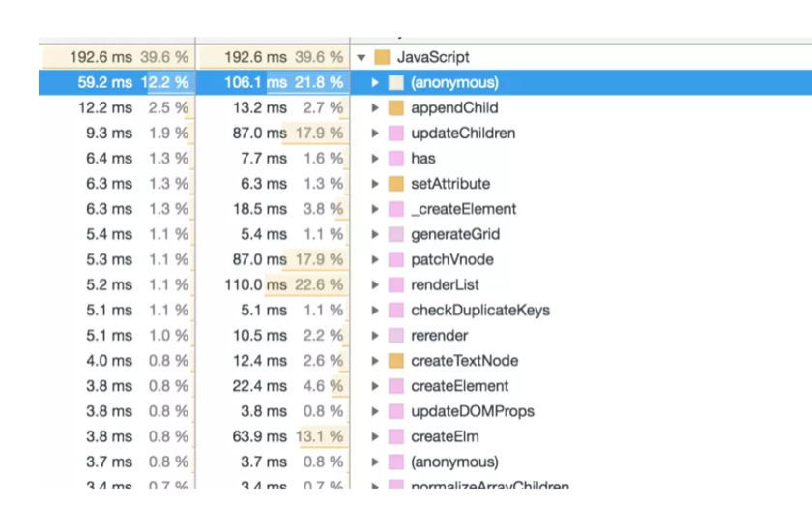This screenshot has height=507, width=812.
Task: Select the appendChild function name
Action: point(454,107)
